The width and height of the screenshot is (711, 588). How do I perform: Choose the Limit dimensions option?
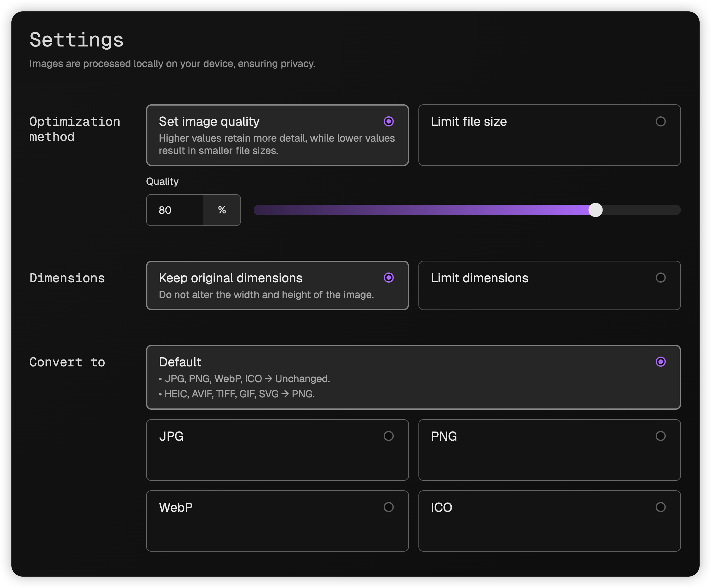coord(548,286)
